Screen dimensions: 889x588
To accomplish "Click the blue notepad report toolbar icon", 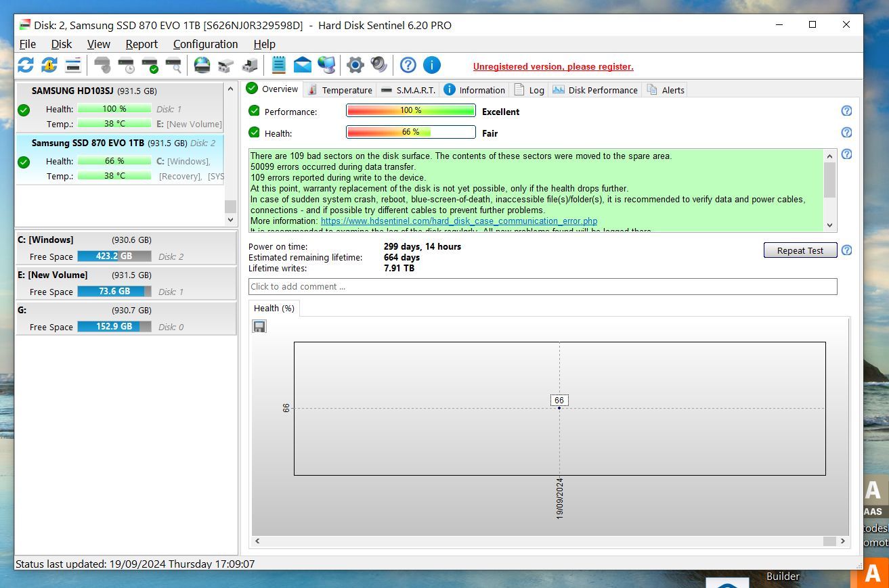I will 278,65.
